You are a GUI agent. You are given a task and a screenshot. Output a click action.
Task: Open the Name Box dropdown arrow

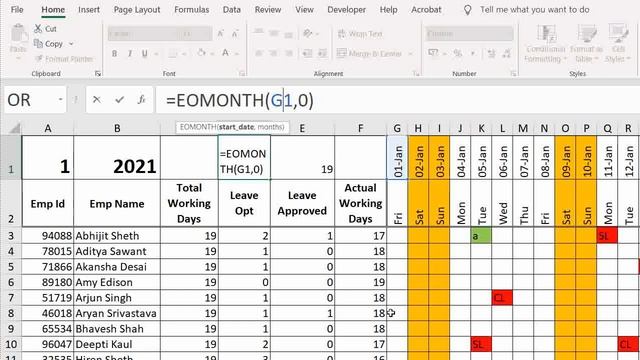point(60,100)
